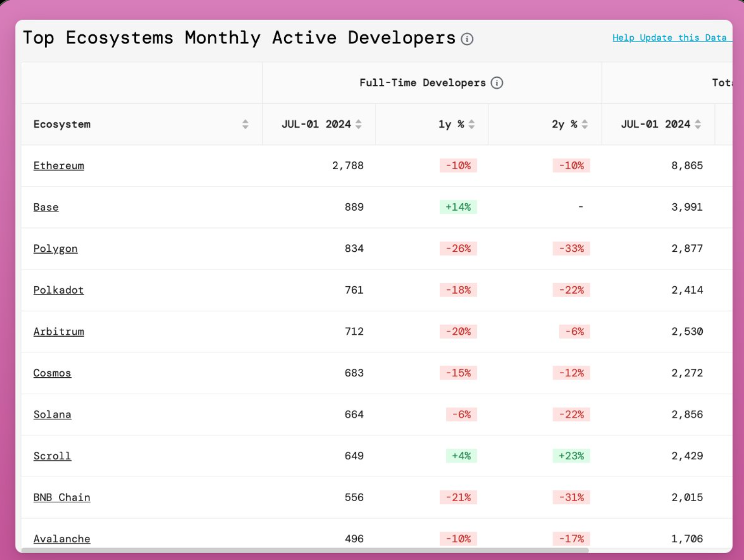Click Solana's -22% 2y badge

571,414
